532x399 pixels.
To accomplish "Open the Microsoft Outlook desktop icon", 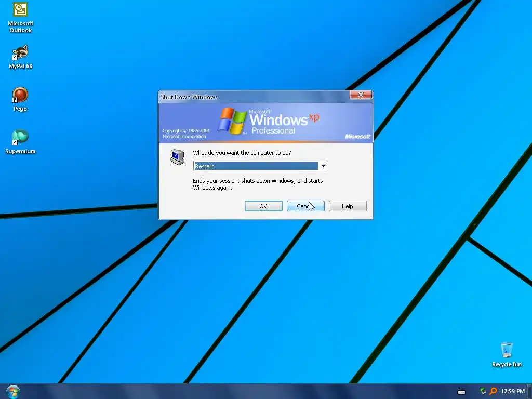I will coord(20,18).
